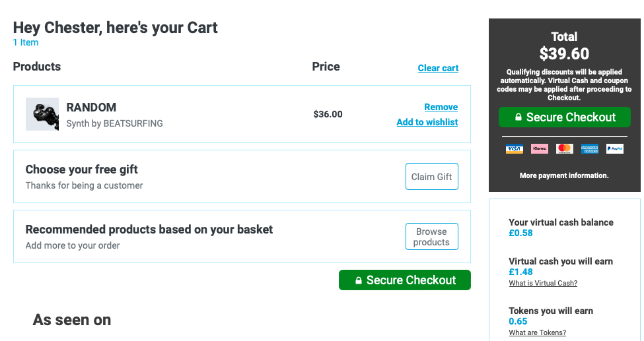Clear the cart
This screenshot has width=644, height=341.
pos(438,68)
